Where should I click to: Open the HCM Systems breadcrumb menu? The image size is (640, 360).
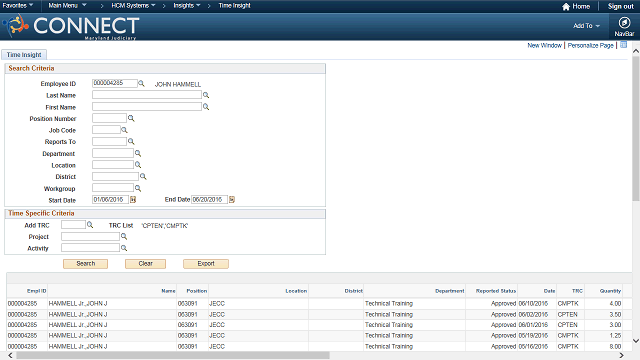(x=133, y=6)
